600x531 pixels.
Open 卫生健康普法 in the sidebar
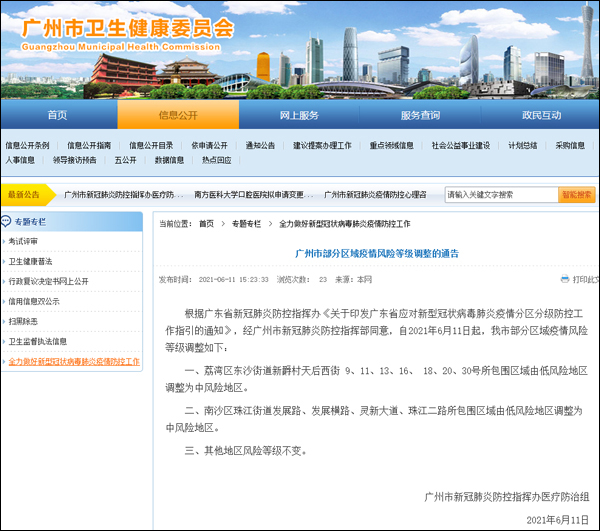[31, 261]
